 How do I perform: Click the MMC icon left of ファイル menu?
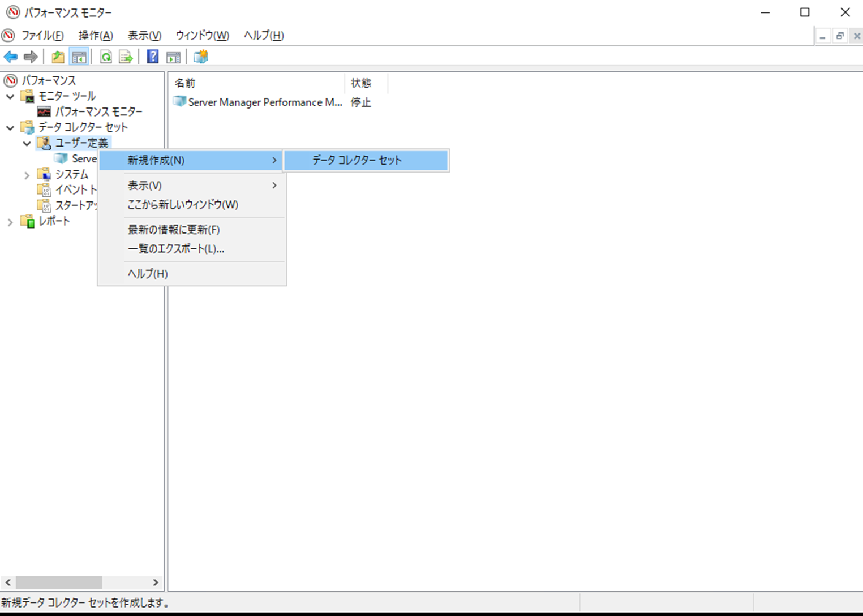coord(8,35)
